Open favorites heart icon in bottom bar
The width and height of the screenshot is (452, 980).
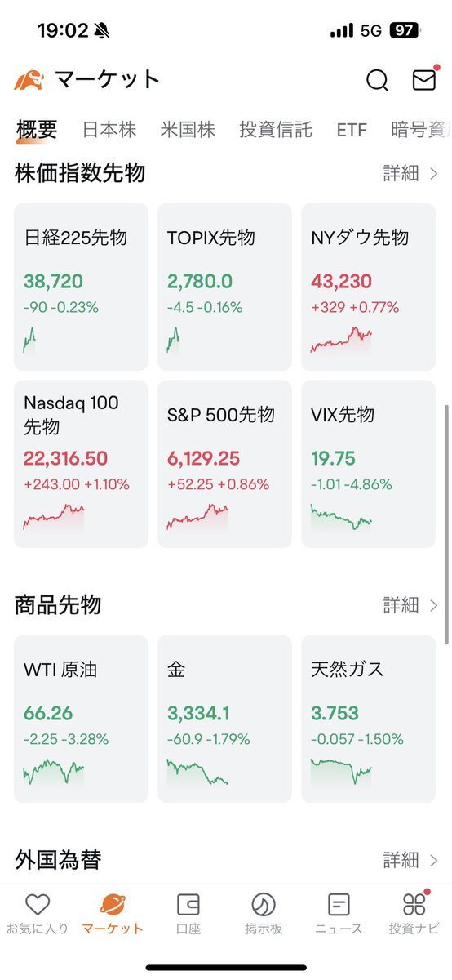pos(38,904)
